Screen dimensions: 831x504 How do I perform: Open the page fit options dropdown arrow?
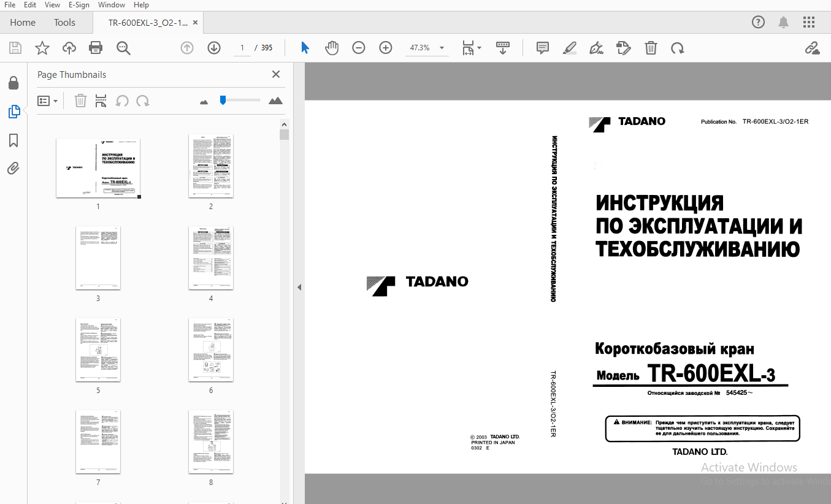[x=480, y=48]
